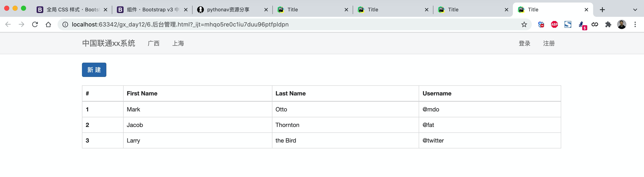Open the Chrome three-dot menu

click(x=635, y=24)
